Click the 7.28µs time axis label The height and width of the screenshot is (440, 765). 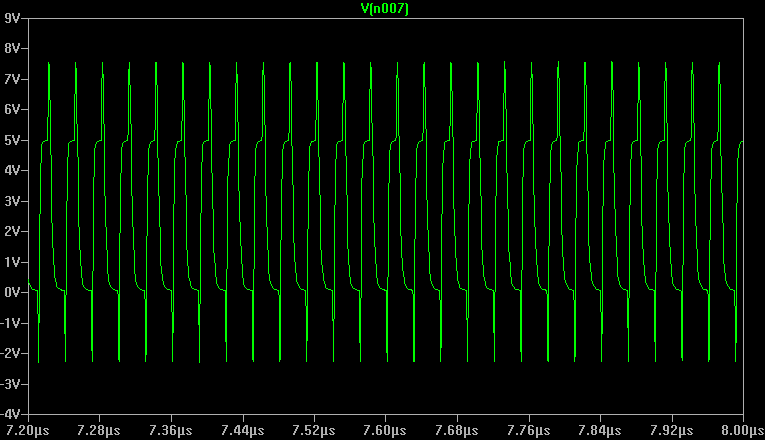click(x=99, y=430)
